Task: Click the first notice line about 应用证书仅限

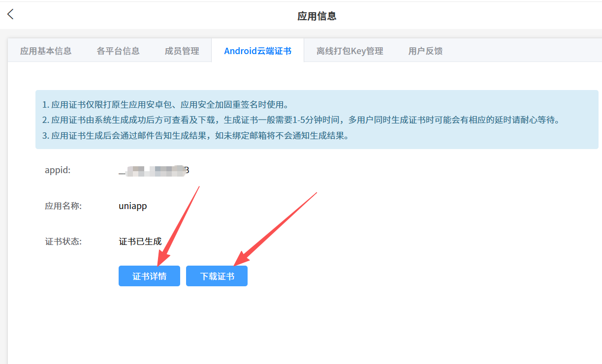Action: tap(165, 105)
